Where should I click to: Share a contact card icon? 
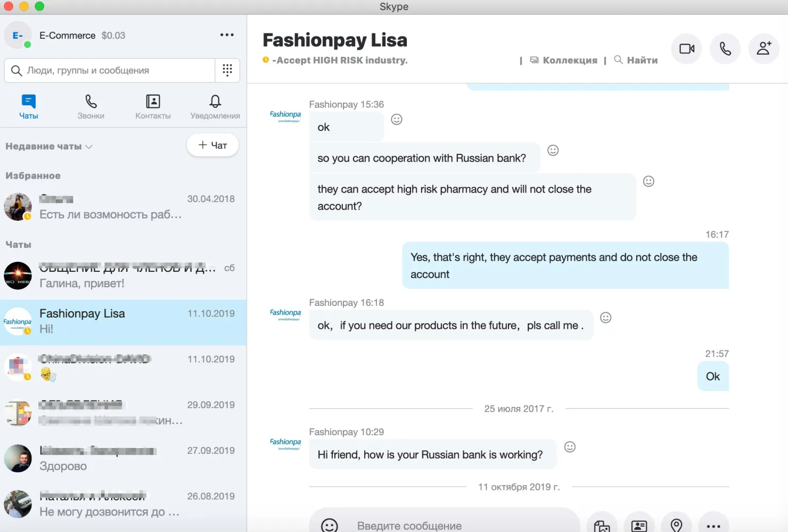tap(639, 526)
